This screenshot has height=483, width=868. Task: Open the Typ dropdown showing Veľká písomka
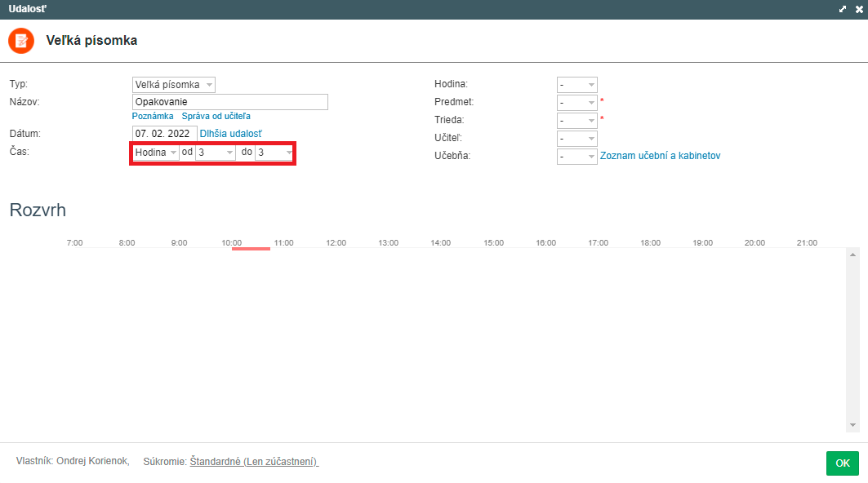tap(174, 85)
